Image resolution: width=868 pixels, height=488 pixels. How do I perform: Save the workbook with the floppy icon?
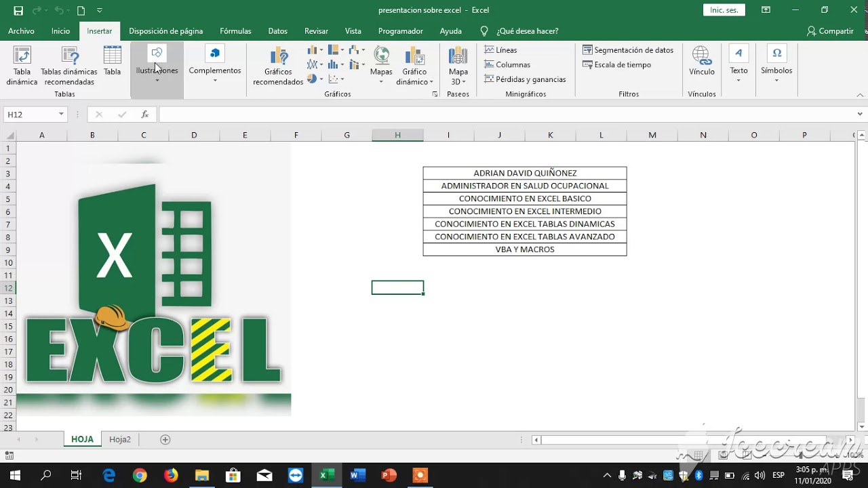click(x=18, y=10)
